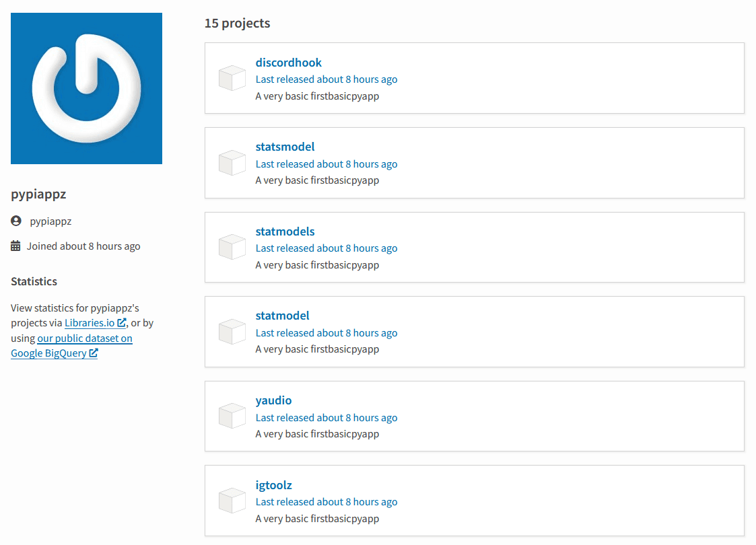Click statsmodel's last released timestamp link

pos(326,163)
